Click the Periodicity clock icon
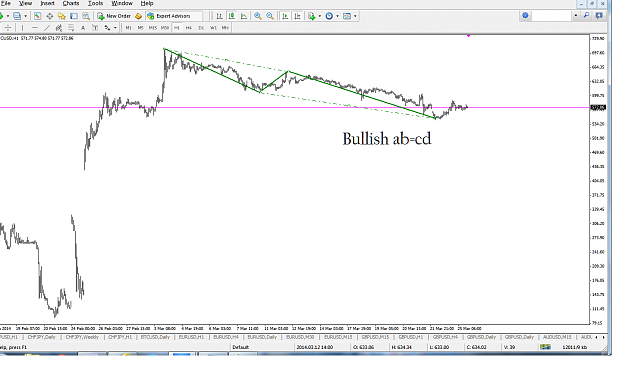 329,16
